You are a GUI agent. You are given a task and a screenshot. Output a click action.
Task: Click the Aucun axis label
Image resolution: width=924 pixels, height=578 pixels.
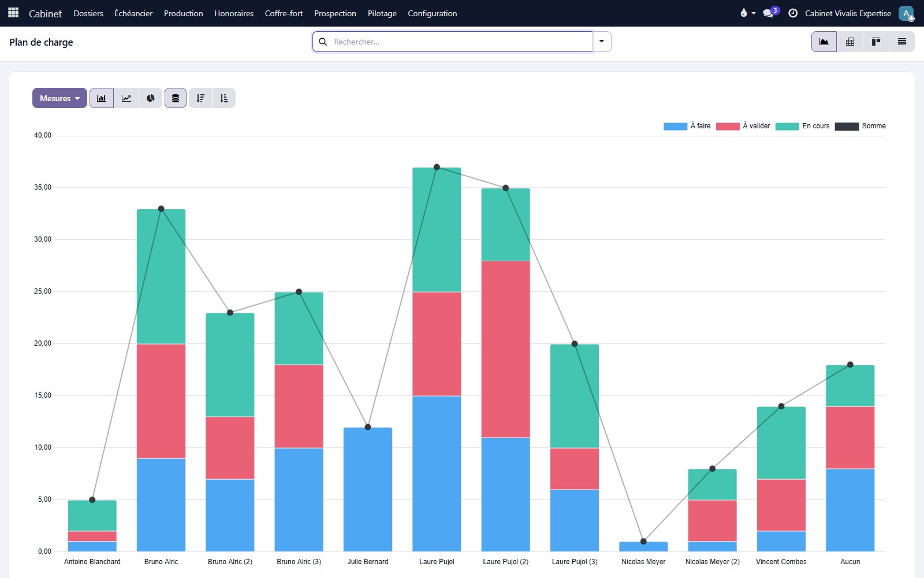pyautogui.click(x=850, y=562)
